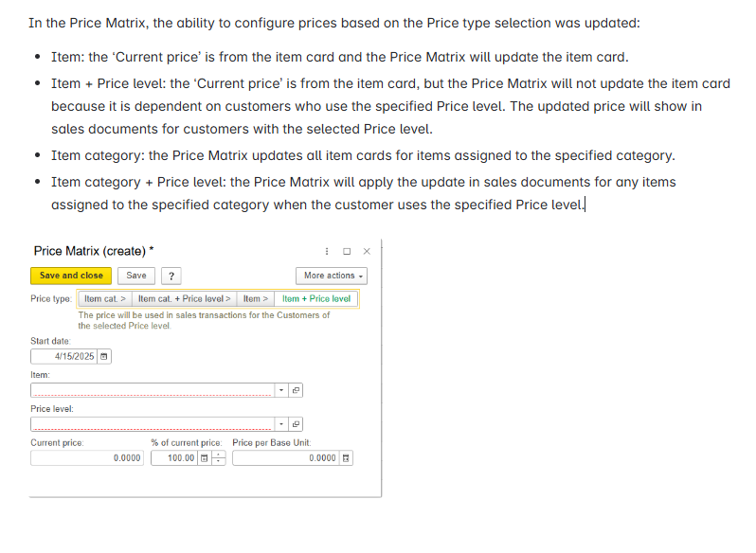Expand the Price level dropdown arrow
The width and height of the screenshot is (756, 553).
click(281, 424)
